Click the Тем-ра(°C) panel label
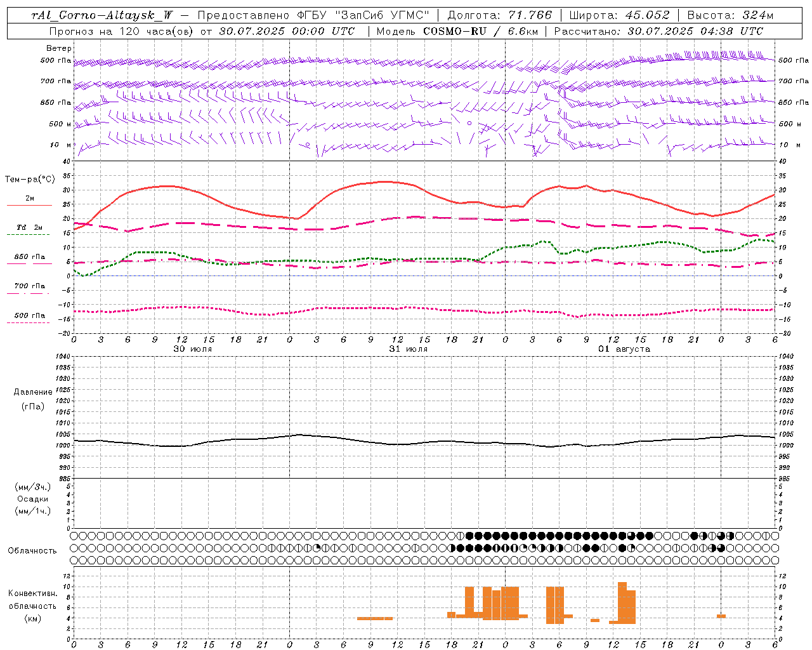This screenshot has height=650, width=812. [30, 180]
